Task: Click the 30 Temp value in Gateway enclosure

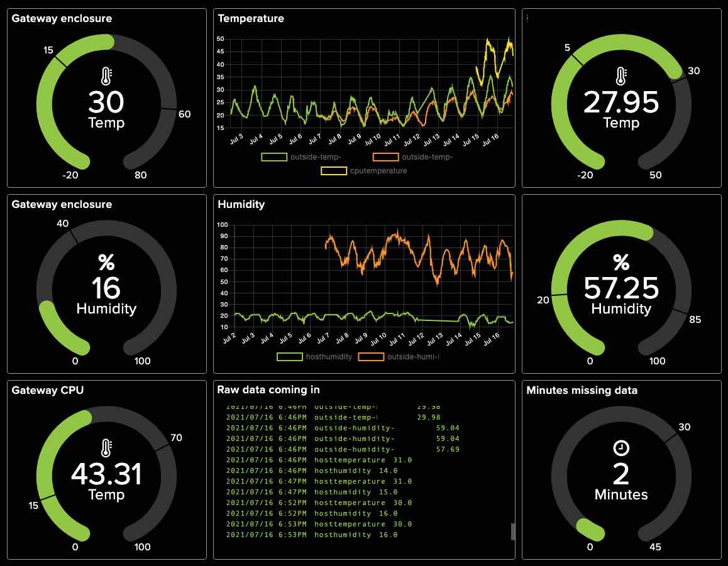Action: click(106, 102)
